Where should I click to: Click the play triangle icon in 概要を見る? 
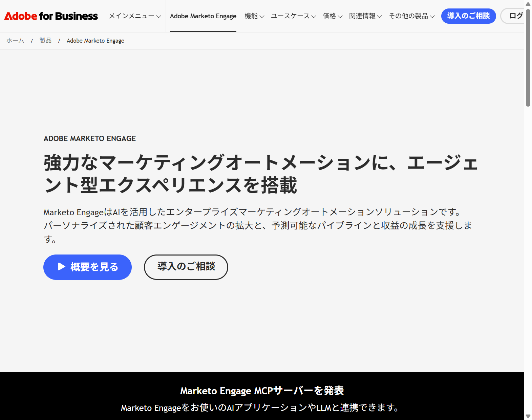pyautogui.click(x=61, y=267)
